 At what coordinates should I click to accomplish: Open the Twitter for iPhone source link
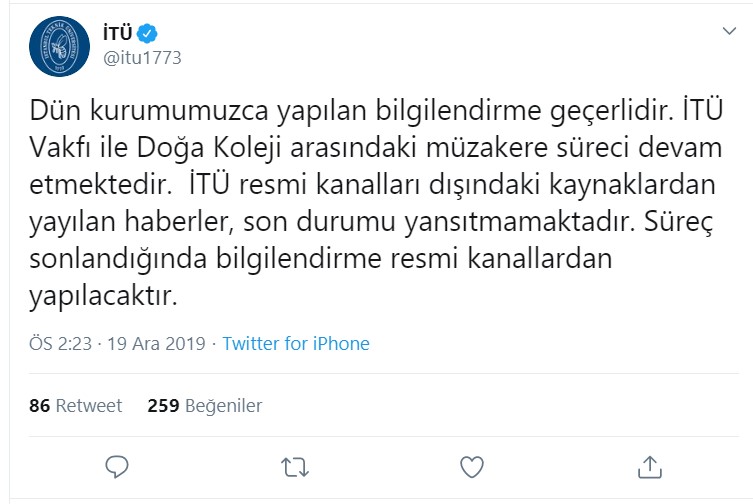[296, 343]
